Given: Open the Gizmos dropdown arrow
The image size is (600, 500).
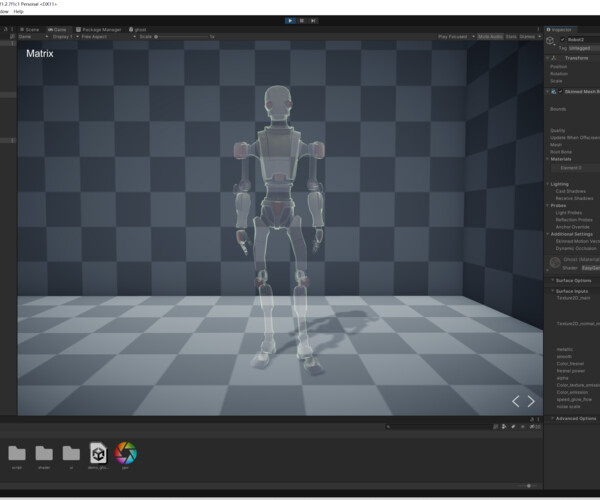Looking at the screenshot, I should pyautogui.click(x=540, y=37).
